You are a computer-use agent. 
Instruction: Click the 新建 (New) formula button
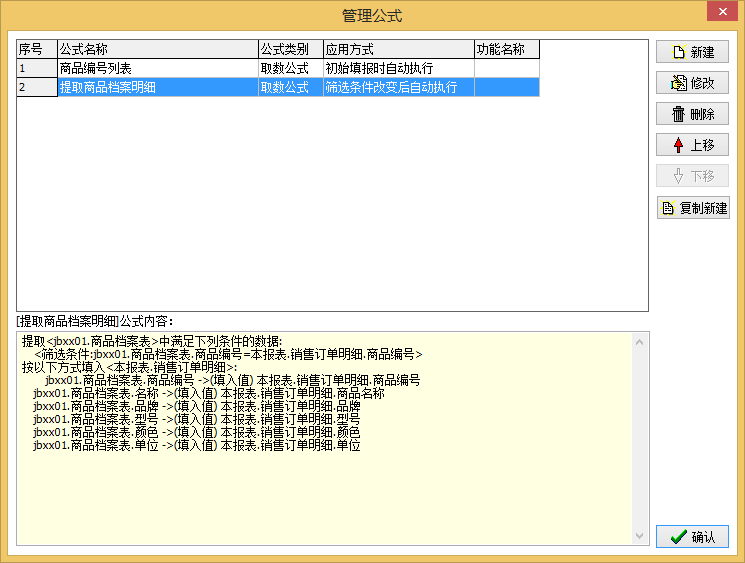tap(692, 52)
